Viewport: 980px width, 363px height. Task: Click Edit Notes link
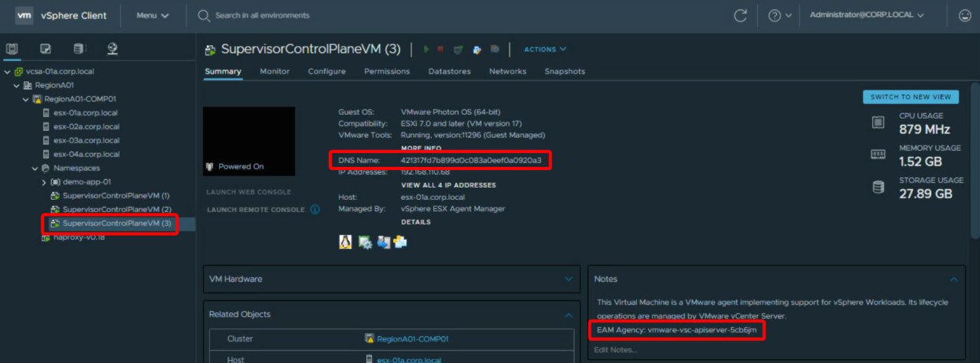(615, 350)
